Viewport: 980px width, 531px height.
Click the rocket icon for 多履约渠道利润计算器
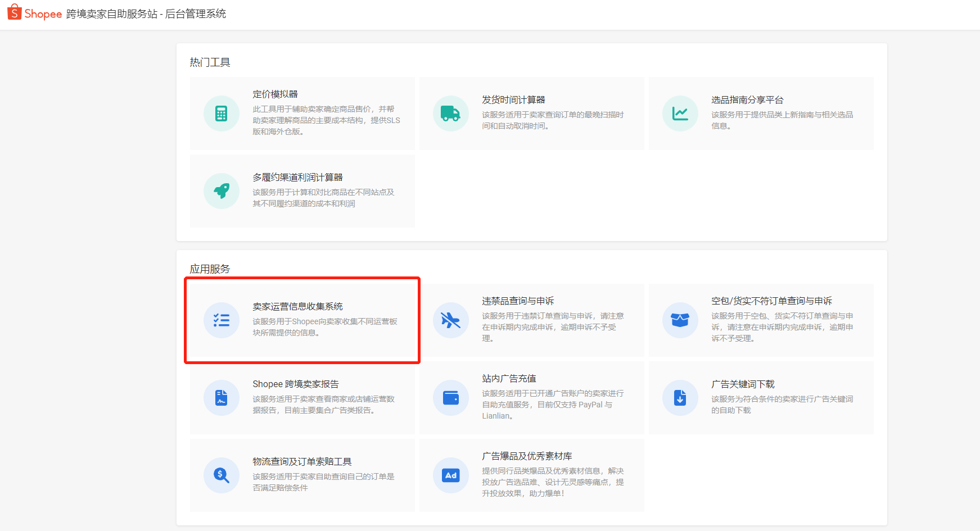222,191
